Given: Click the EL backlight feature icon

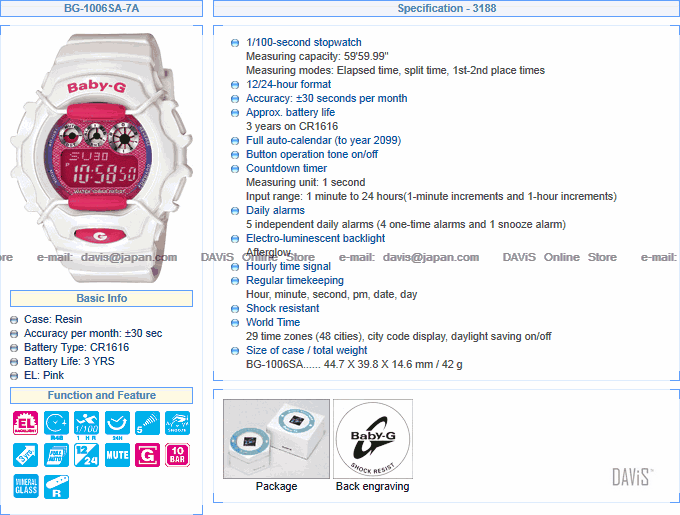Looking at the screenshot, I should click(x=26, y=423).
